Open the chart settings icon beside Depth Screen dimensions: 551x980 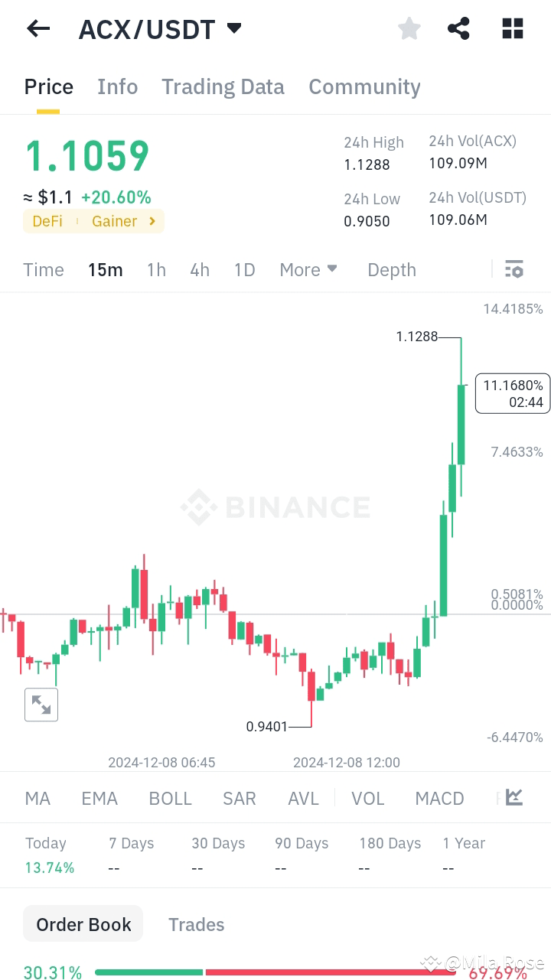514,269
